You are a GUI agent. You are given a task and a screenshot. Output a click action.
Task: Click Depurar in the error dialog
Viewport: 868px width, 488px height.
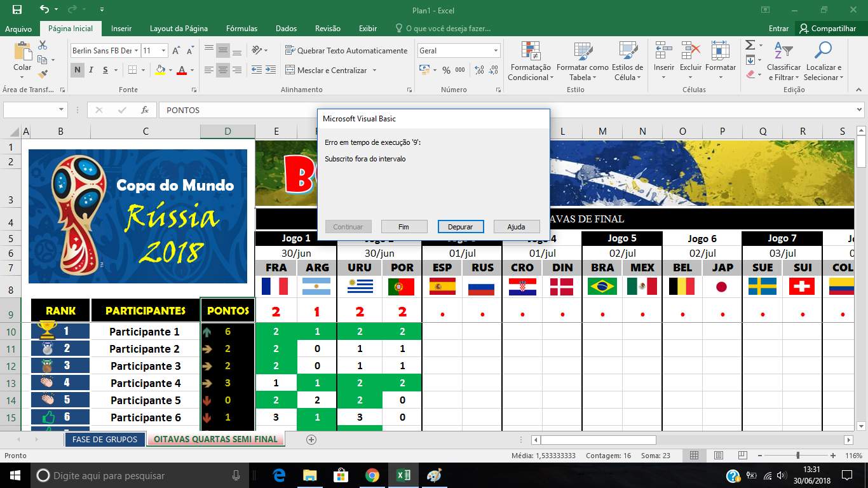(461, 227)
